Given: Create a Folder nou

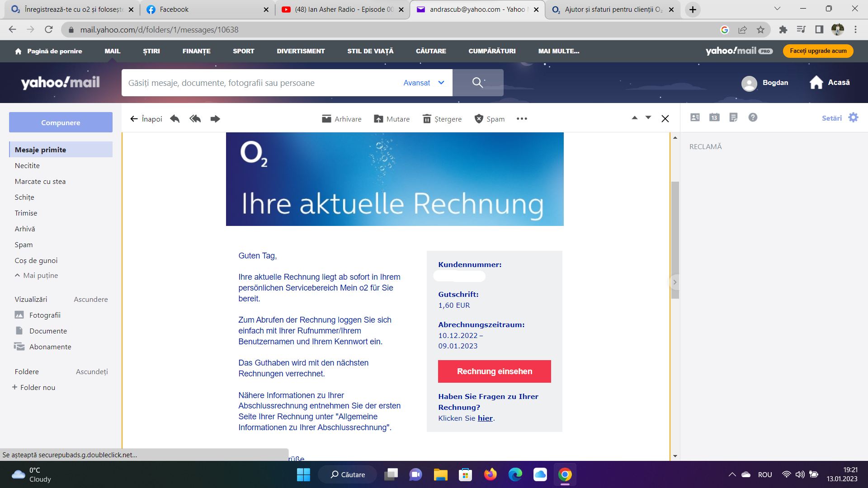Looking at the screenshot, I should pos(34,387).
